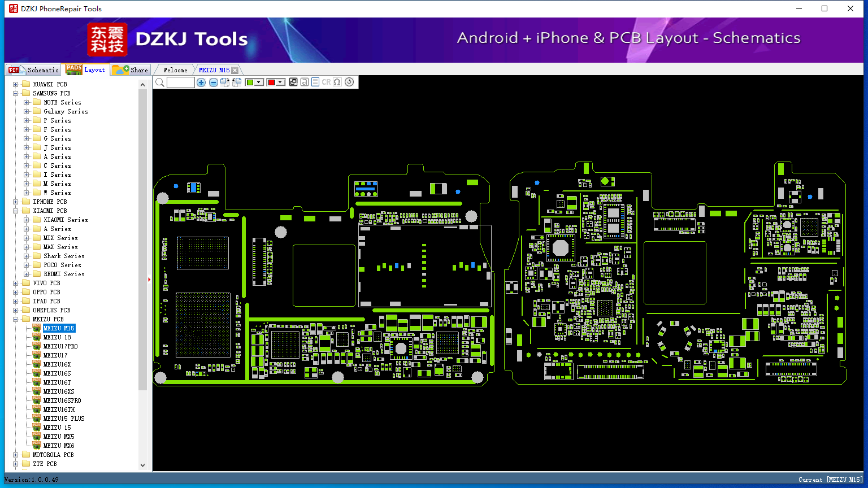Select the MEIZU M15 document tab
The width and height of the screenshot is (868, 488).
[x=214, y=70]
